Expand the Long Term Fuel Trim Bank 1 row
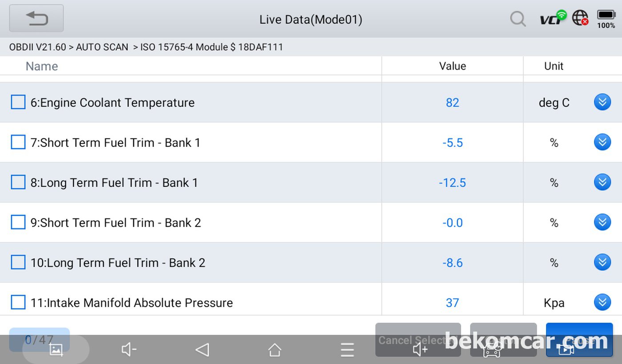The width and height of the screenshot is (622, 364). [602, 182]
